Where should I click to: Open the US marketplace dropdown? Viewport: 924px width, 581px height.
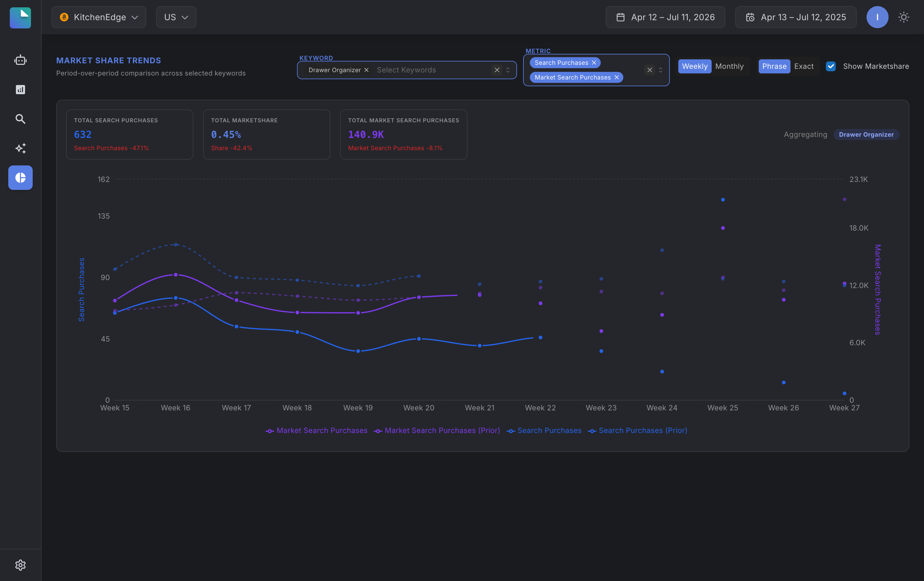(x=176, y=17)
